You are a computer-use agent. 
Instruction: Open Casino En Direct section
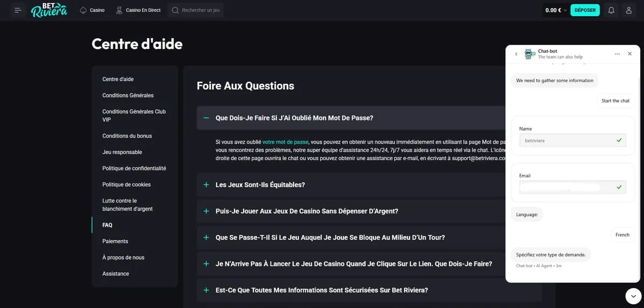(x=138, y=10)
